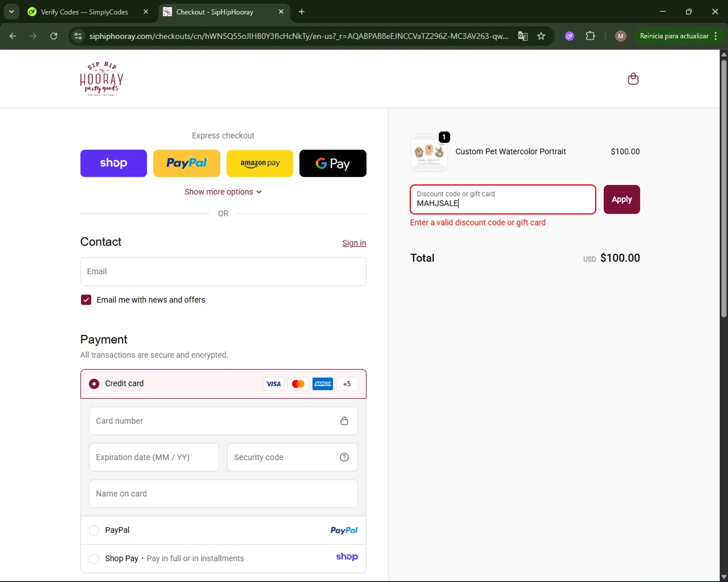Click the Sip Hip Hooray store logo
Image resolution: width=728 pixels, height=582 pixels.
pyautogui.click(x=101, y=79)
